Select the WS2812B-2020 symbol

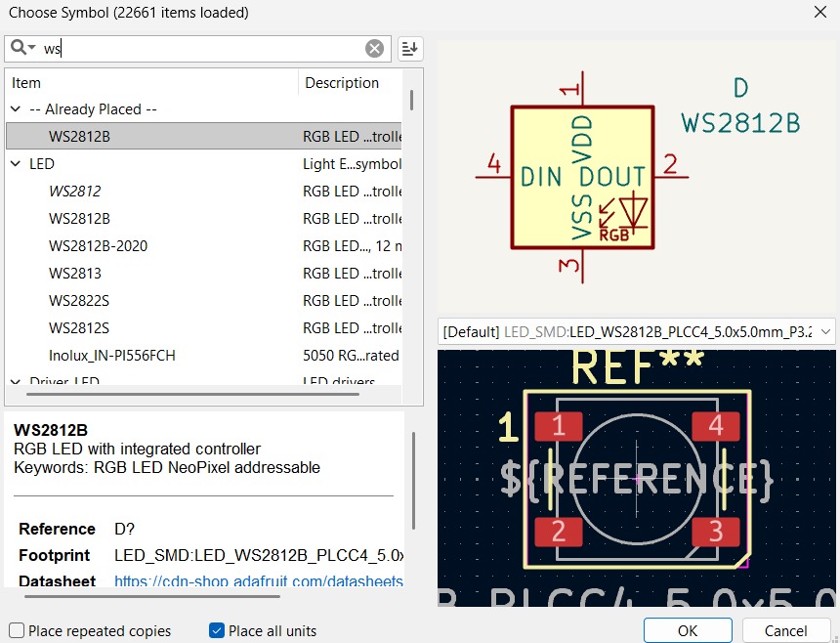[98, 246]
